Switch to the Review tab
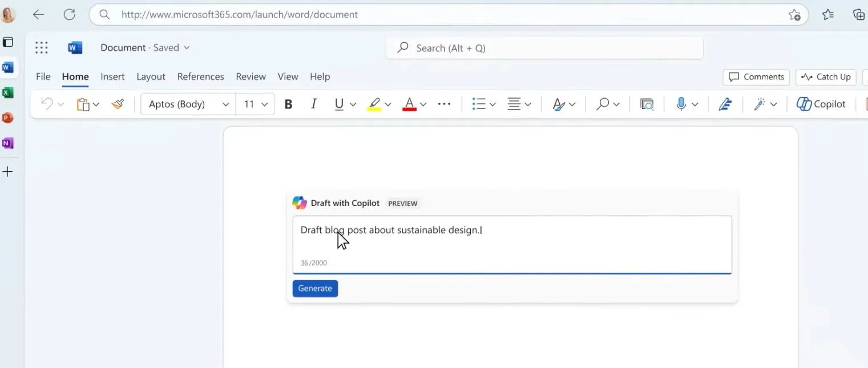868x368 pixels. [x=251, y=76]
